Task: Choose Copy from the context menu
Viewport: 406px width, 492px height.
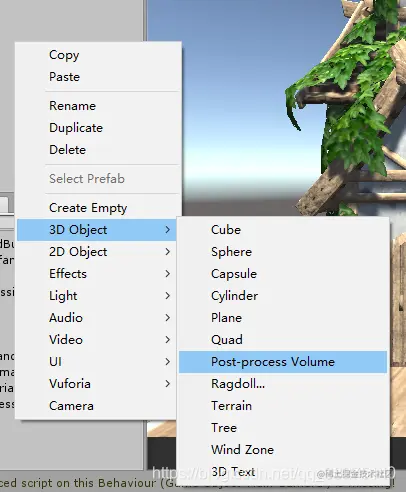Action: 98,55
